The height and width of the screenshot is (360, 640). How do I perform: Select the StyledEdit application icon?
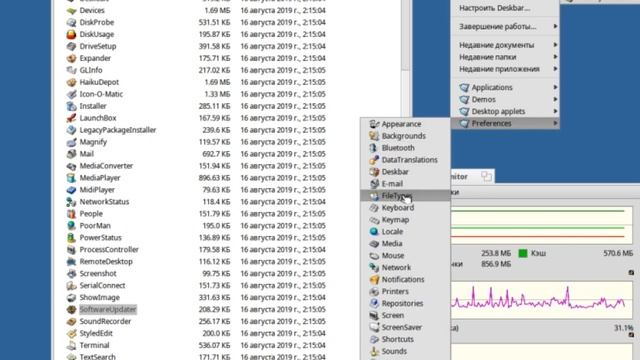click(71, 333)
